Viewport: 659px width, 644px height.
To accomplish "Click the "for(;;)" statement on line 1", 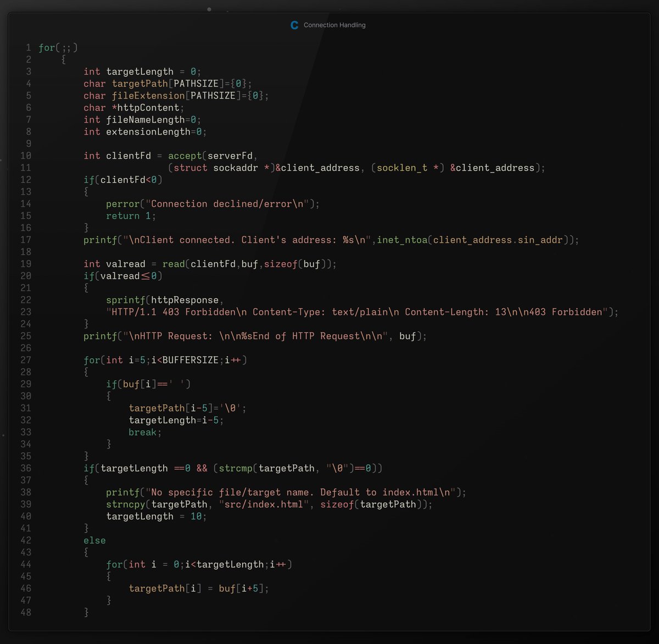I will click(58, 48).
